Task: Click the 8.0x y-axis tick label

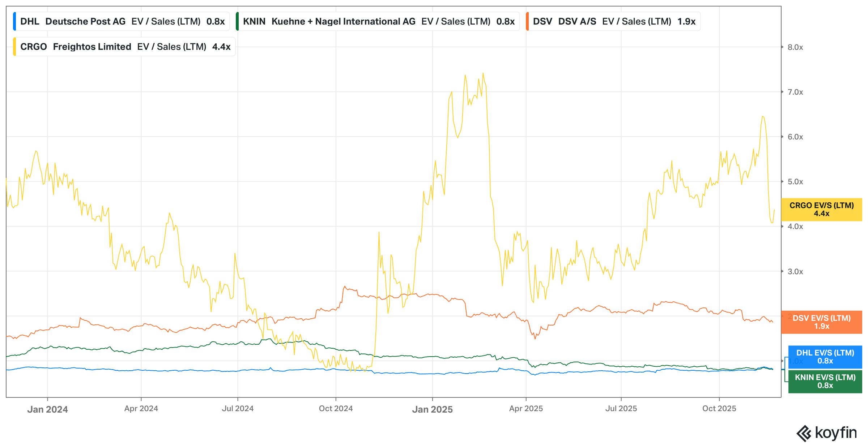Action: (795, 47)
